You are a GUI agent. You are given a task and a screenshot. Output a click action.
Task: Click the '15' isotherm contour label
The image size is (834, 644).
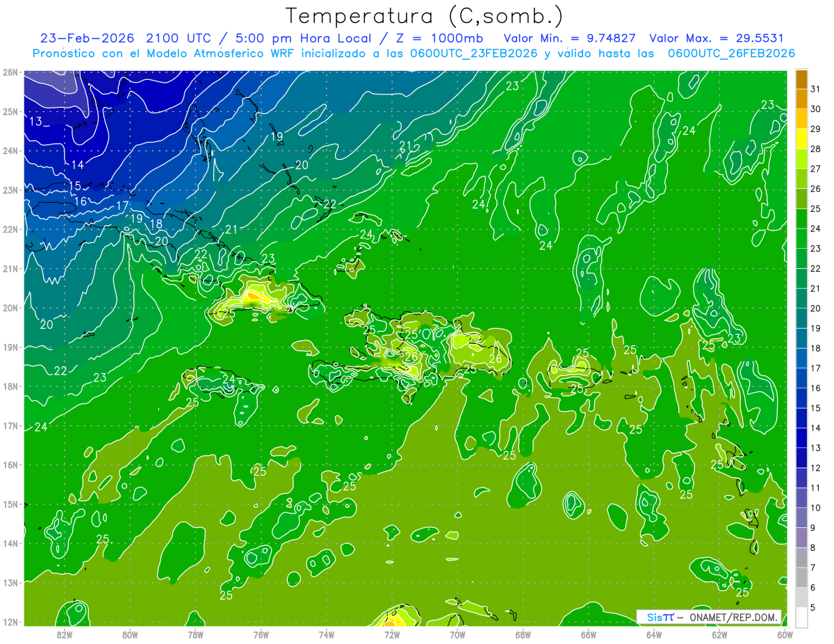coord(74,186)
